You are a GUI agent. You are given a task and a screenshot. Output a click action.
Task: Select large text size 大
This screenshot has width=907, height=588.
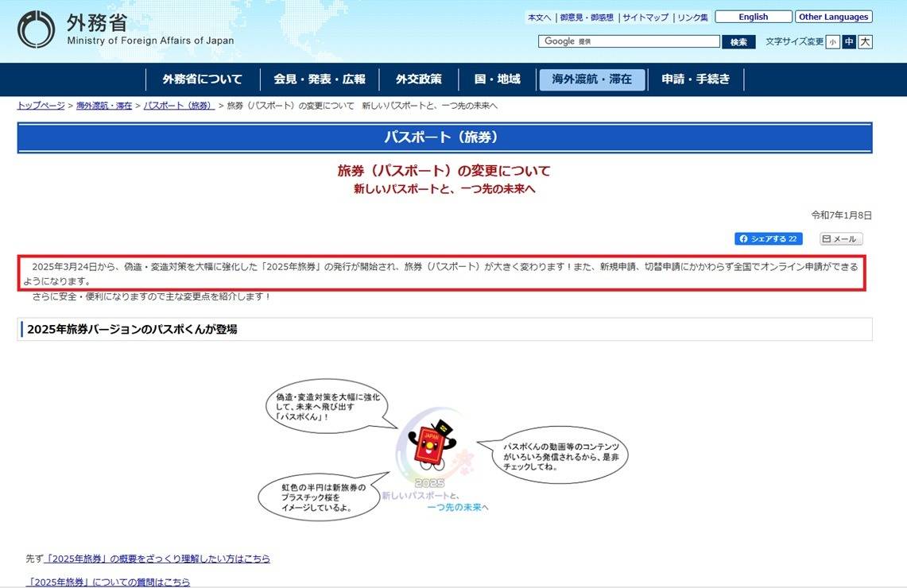point(865,42)
